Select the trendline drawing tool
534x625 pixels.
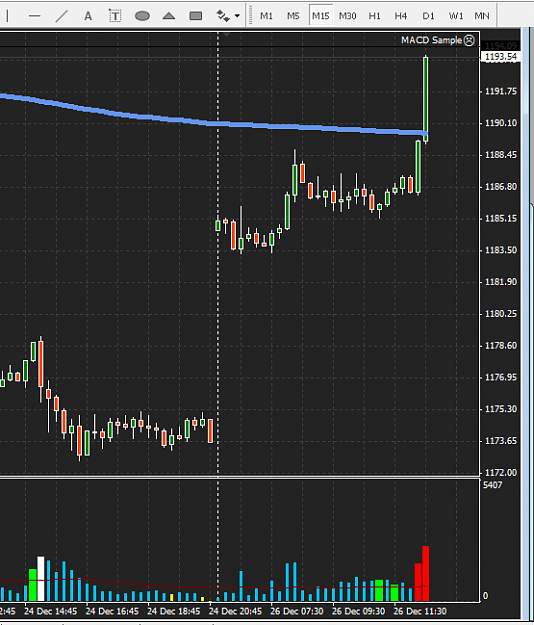click(61, 16)
